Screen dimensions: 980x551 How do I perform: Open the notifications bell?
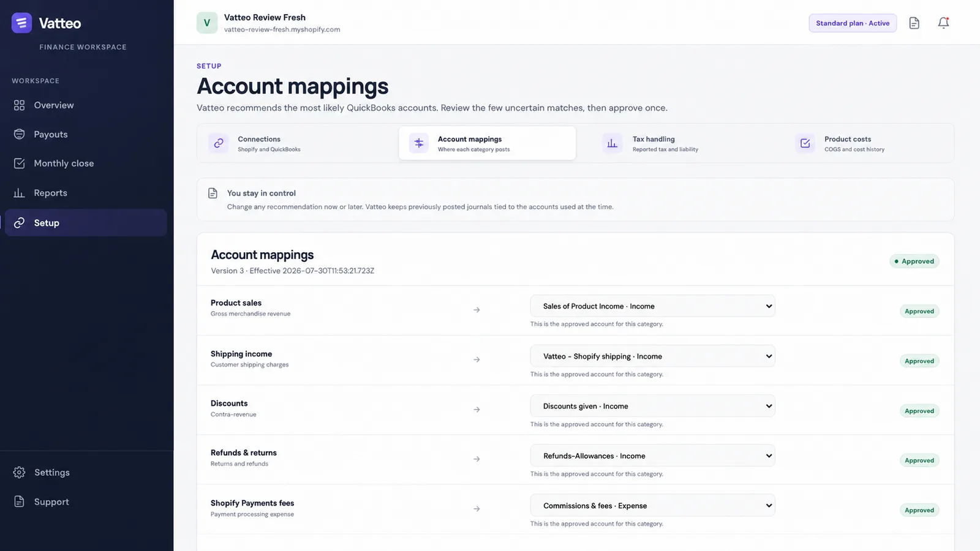point(943,23)
